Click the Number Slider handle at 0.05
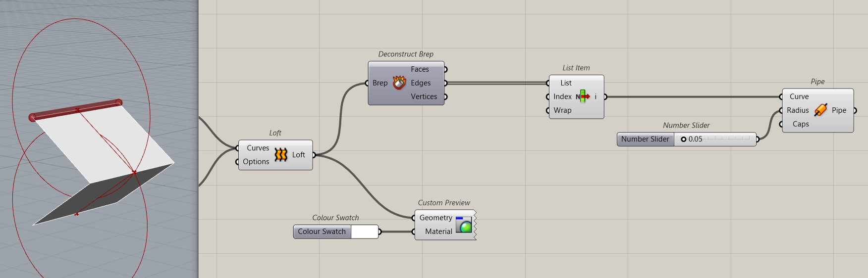 (x=684, y=139)
